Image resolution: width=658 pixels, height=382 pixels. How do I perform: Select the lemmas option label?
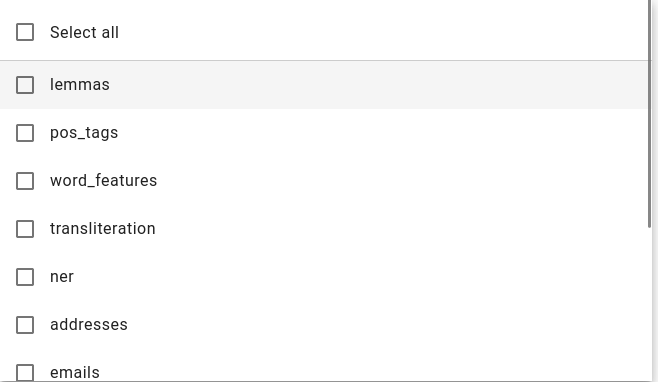click(x=80, y=84)
